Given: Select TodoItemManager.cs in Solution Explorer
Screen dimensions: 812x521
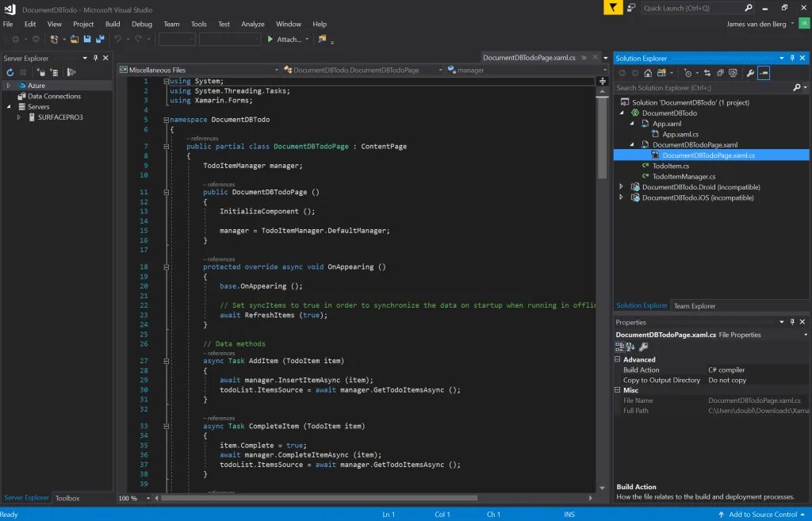Looking at the screenshot, I should point(684,177).
